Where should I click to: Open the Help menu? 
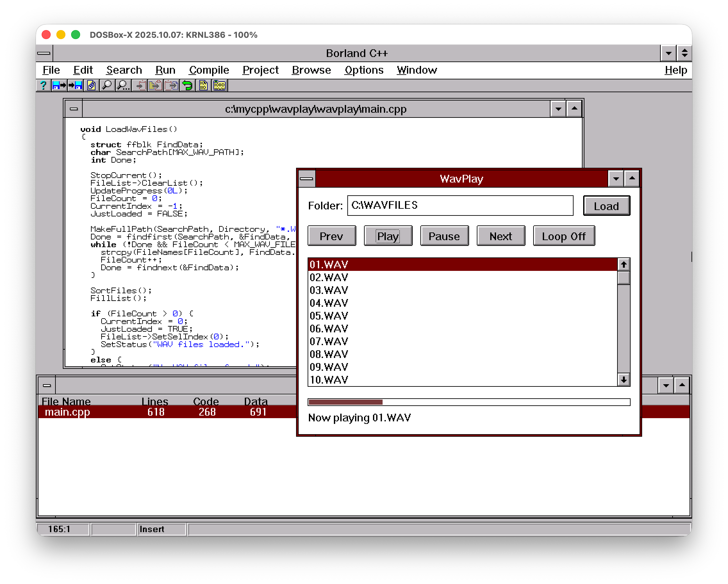point(676,70)
